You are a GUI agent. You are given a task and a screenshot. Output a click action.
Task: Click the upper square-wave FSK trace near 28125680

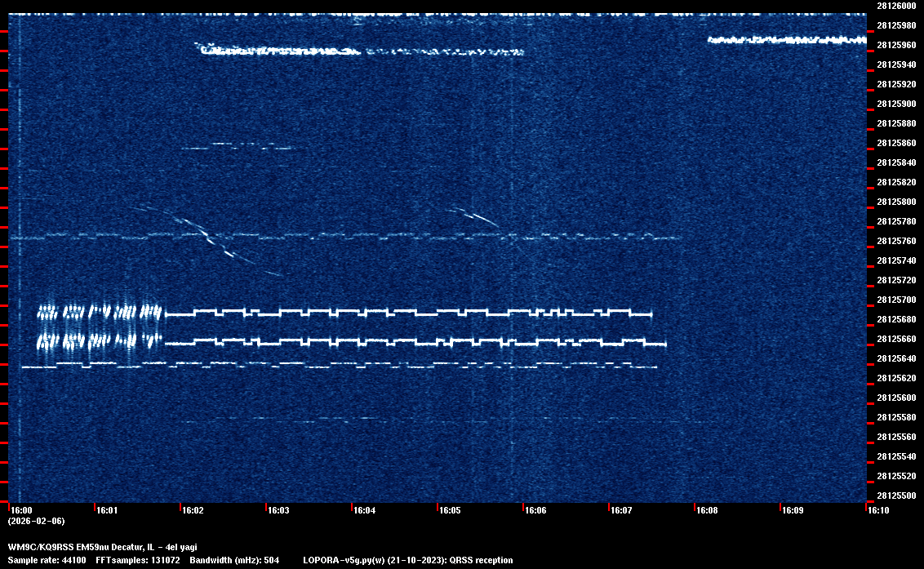coord(408,313)
